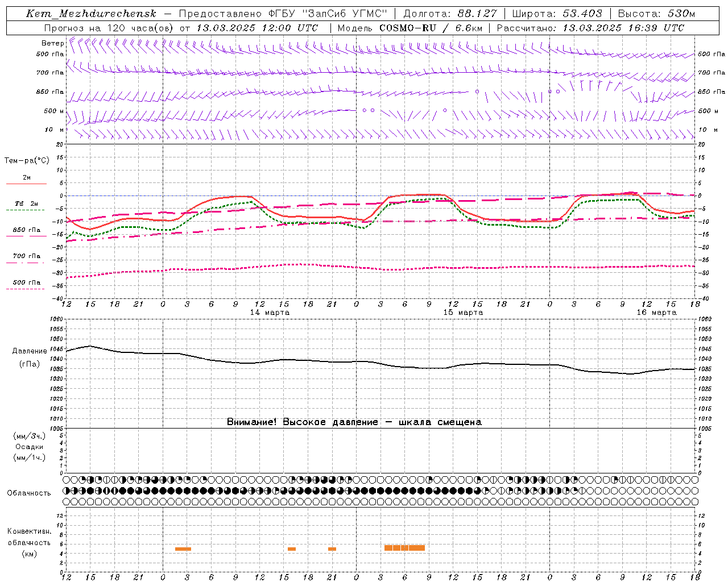Select the 15 марта date label
Screen dimensions: 728x582
click(x=463, y=313)
